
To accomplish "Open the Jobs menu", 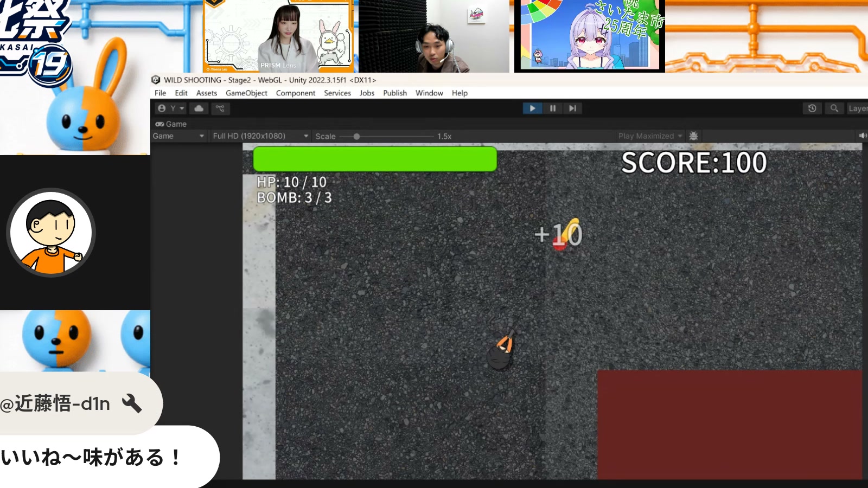I will pos(367,93).
